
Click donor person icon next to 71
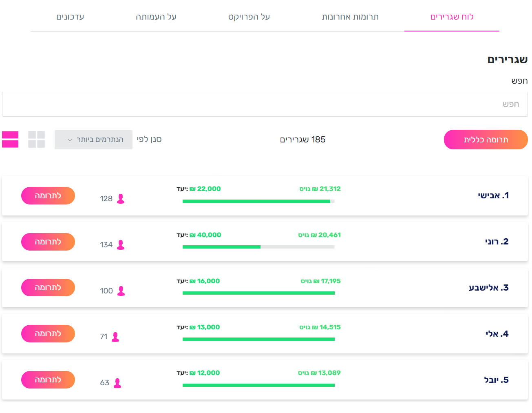(x=115, y=337)
